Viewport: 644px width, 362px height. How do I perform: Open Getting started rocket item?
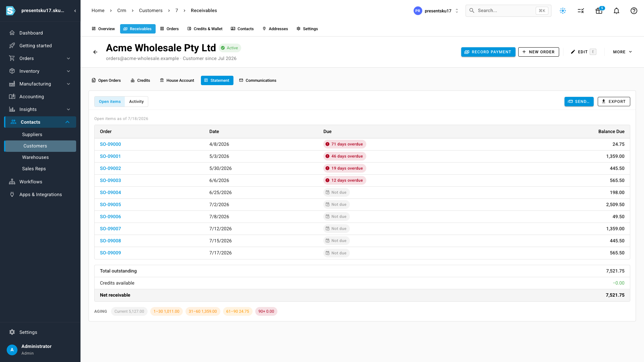tap(40, 46)
